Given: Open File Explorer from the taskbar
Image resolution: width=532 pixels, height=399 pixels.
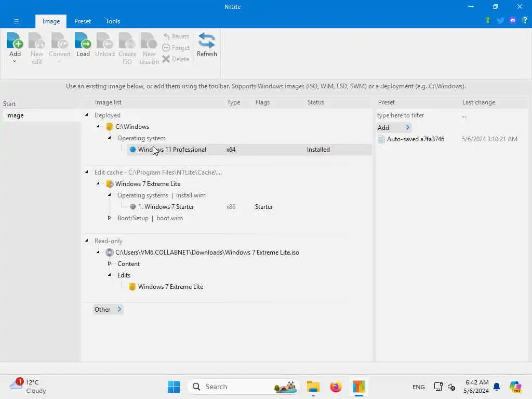Looking at the screenshot, I should tap(313, 387).
